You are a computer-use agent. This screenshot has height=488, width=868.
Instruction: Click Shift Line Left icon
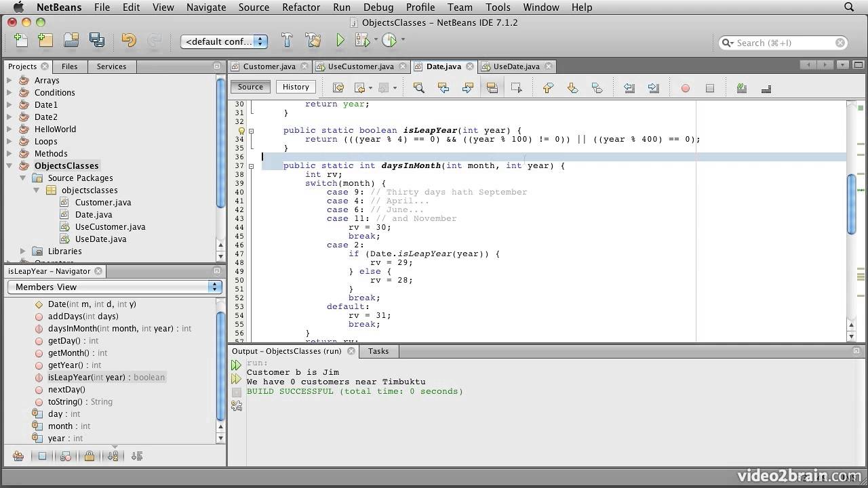click(x=629, y=87)
